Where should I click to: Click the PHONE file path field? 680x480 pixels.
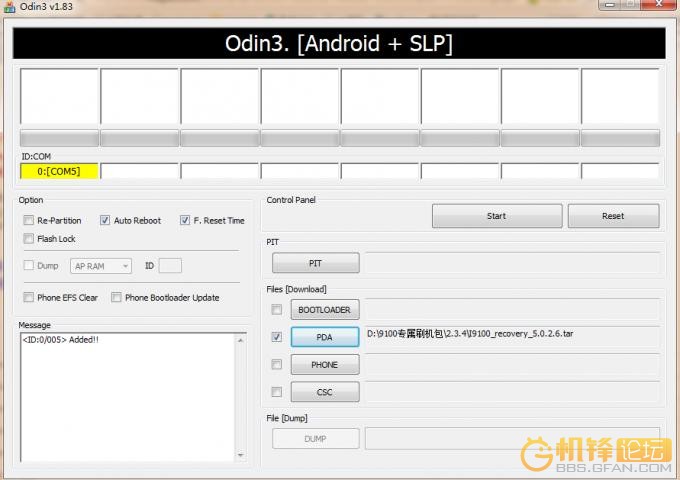(512, 364)
